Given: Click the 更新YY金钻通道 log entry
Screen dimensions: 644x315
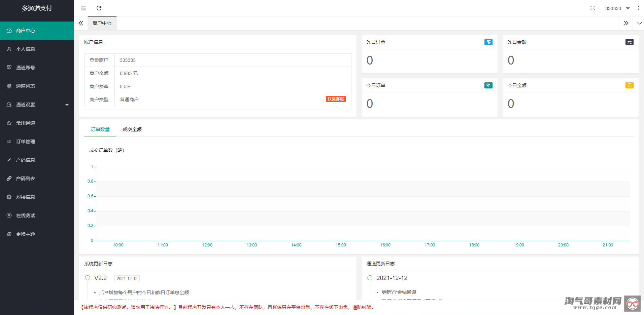Looking at the screenshot, I should coord(399,292).
